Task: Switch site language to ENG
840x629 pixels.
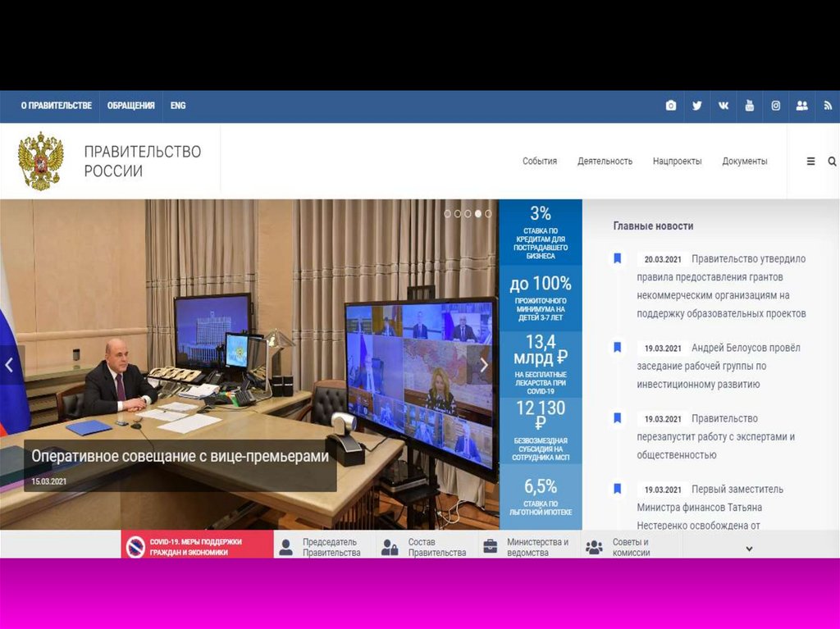Action: coord(178,106)
